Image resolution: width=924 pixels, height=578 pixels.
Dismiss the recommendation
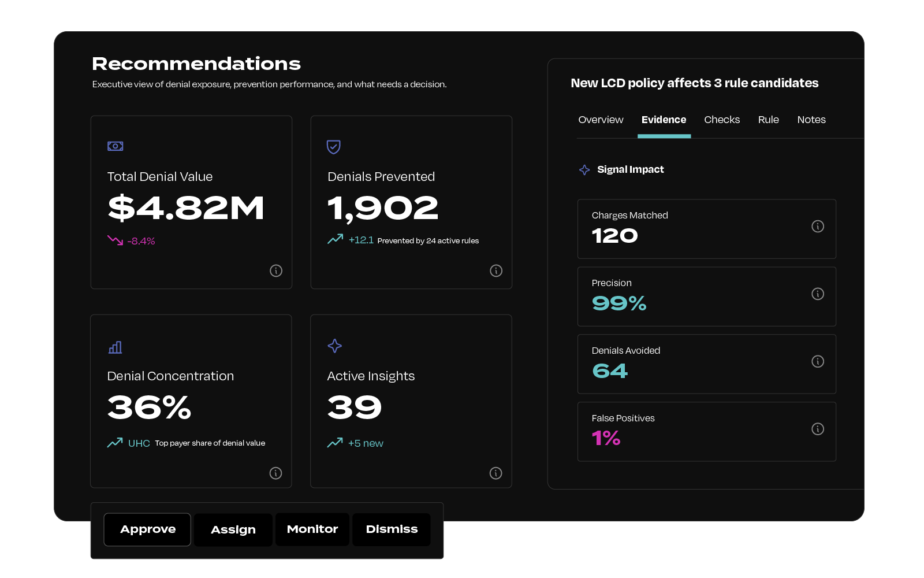[392, 529]
